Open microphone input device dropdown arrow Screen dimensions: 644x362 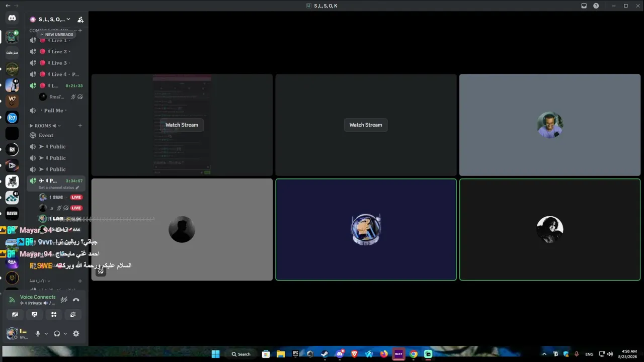point(46,333)
